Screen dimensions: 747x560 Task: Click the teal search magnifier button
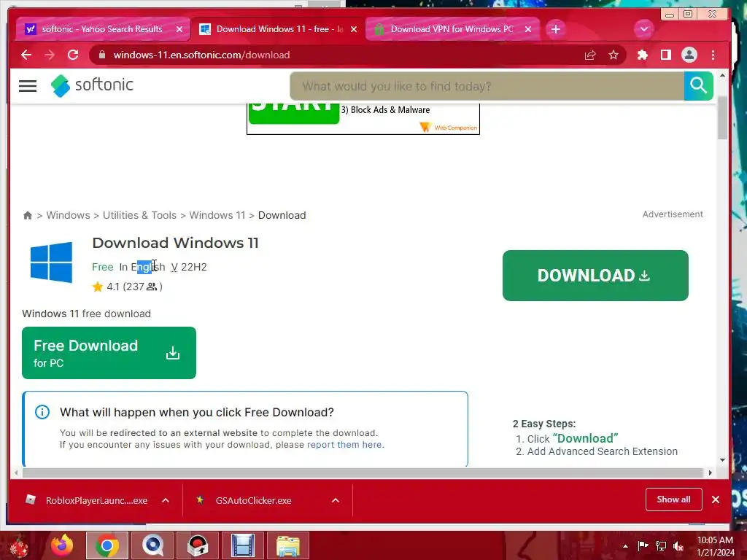[x=698, y=86]
